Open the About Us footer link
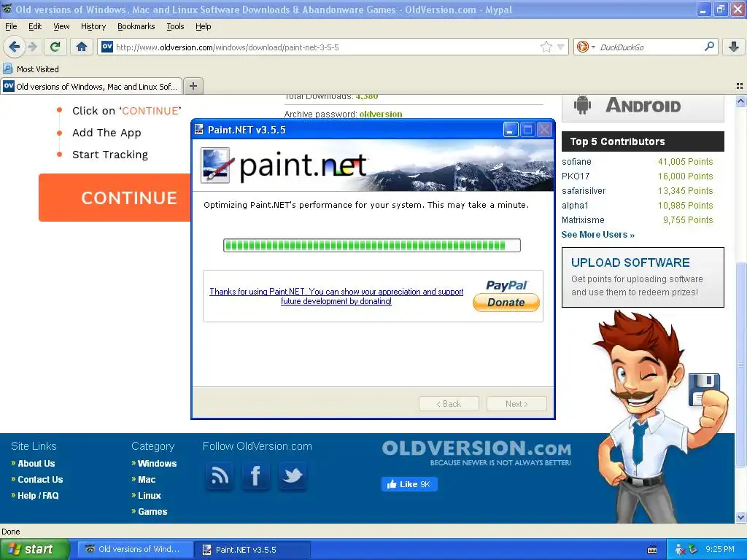This screenshot has width=747, height=560. tap(36, 463)
